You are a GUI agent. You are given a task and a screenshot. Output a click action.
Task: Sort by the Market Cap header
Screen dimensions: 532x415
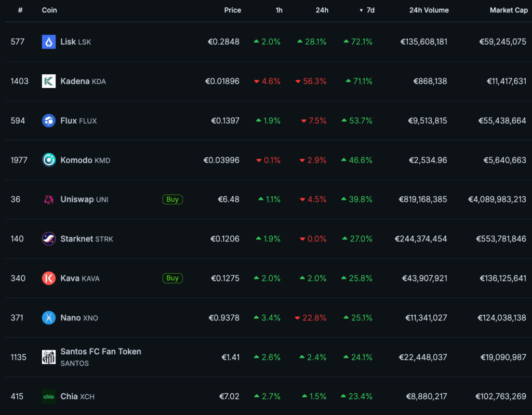click(508, 10)
